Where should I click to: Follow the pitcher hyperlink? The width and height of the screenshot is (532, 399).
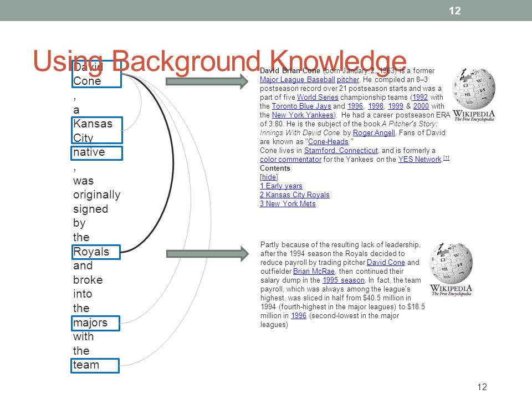pyautogui.click(x=348, y=79)
